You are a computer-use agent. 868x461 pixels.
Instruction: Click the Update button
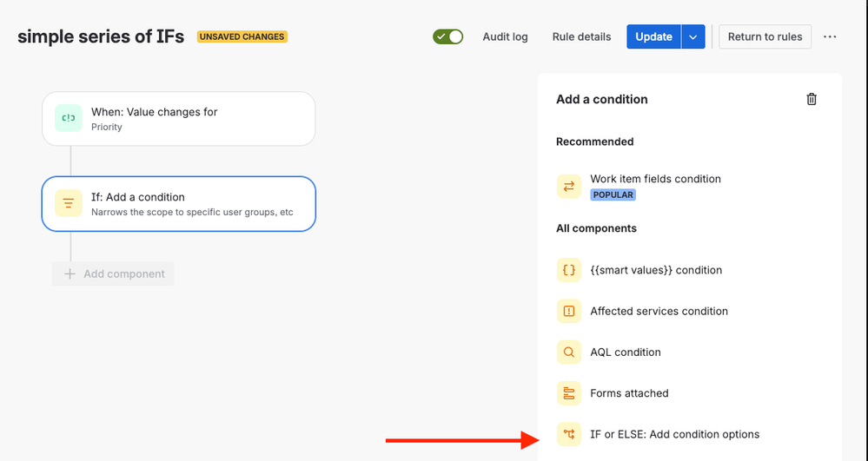[x=653, y=36]
